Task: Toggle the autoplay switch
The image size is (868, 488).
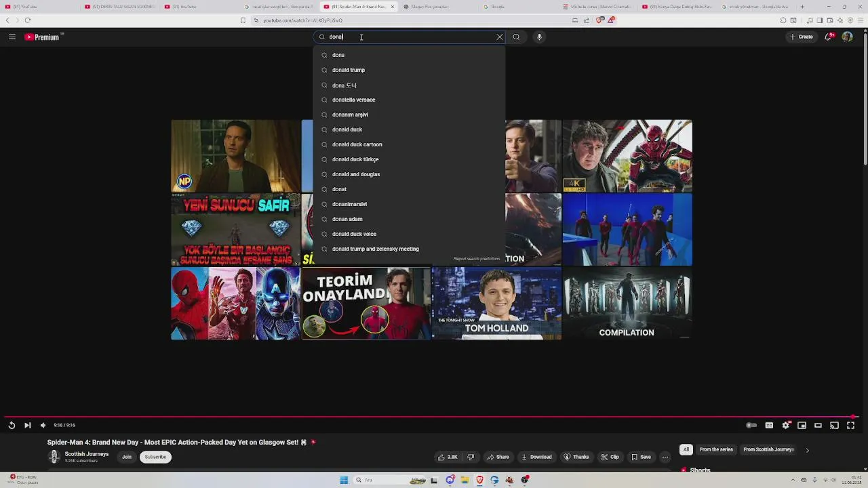Action: click(751, 425)
